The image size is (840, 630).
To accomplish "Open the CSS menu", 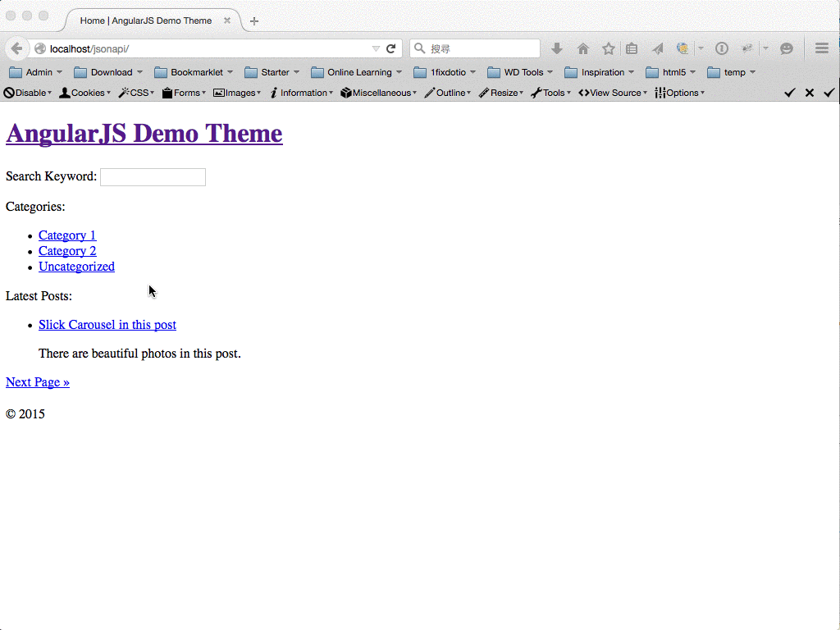I will pos(136,93).
